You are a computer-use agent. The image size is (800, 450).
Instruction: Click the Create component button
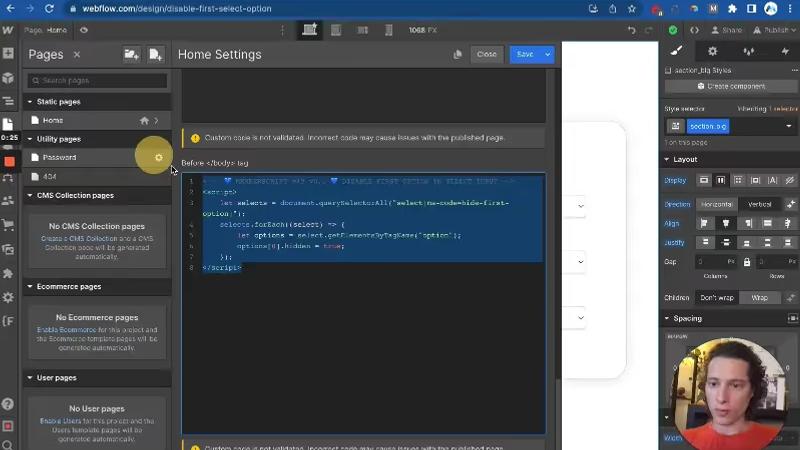730,87
